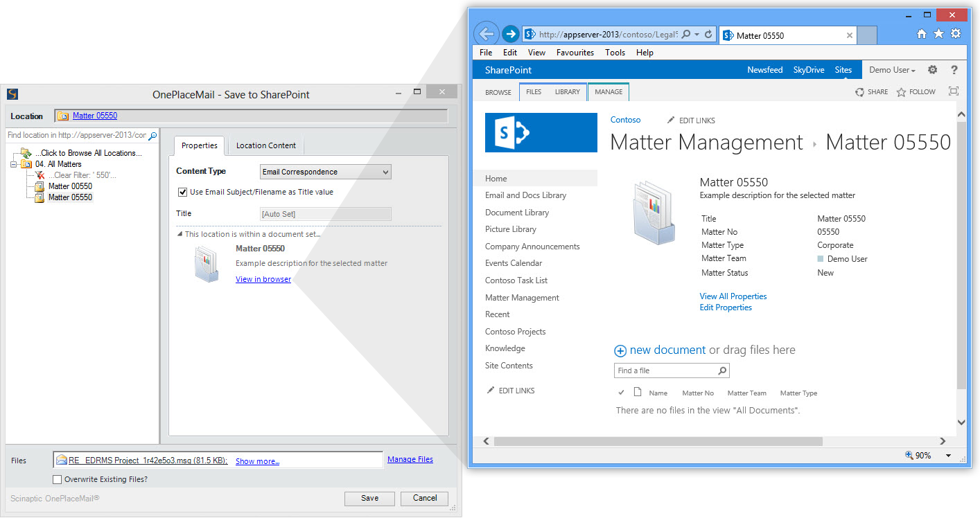Viewport: 980px width, 518px height.
Task: Collapse the 'within a document set' section
Action: tap(180, 234)
